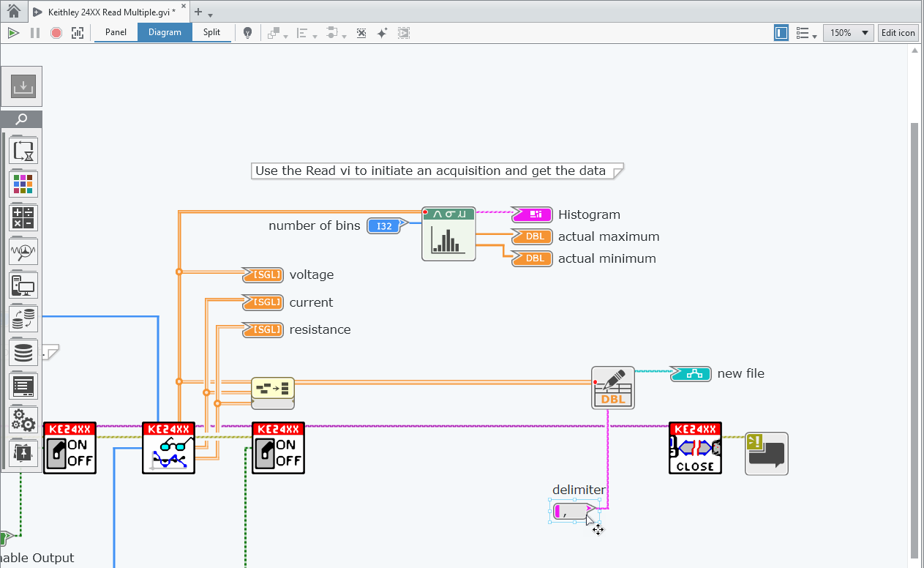Click the lightbulb highlight execution icon
Viewport: 924px width, 568px height.
pyautogui.click(x=248, y=33)
